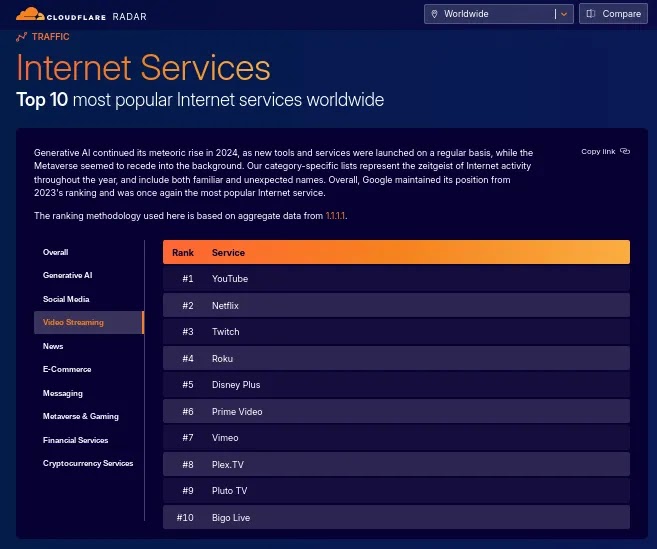
Task: Select the Social Media category tab
Action: [x=89, y=299]
